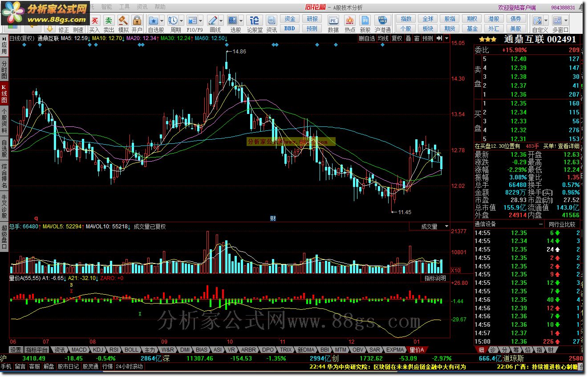Screen dimensions: 588x377
Task: Click the 美股 market button
Action: pos(515,28)
